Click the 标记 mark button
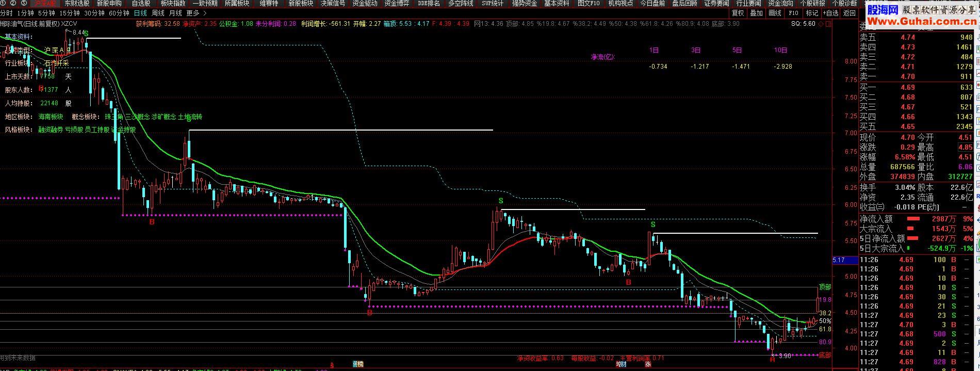This screenshot has width=980, height=371. click(x=812, y=13)
